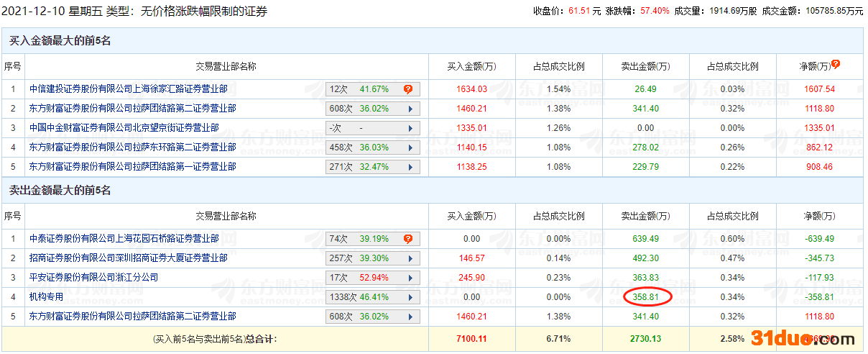
Task: Click arrow icon in 17次 52.94% box
Action: click(x=410, y=278)
